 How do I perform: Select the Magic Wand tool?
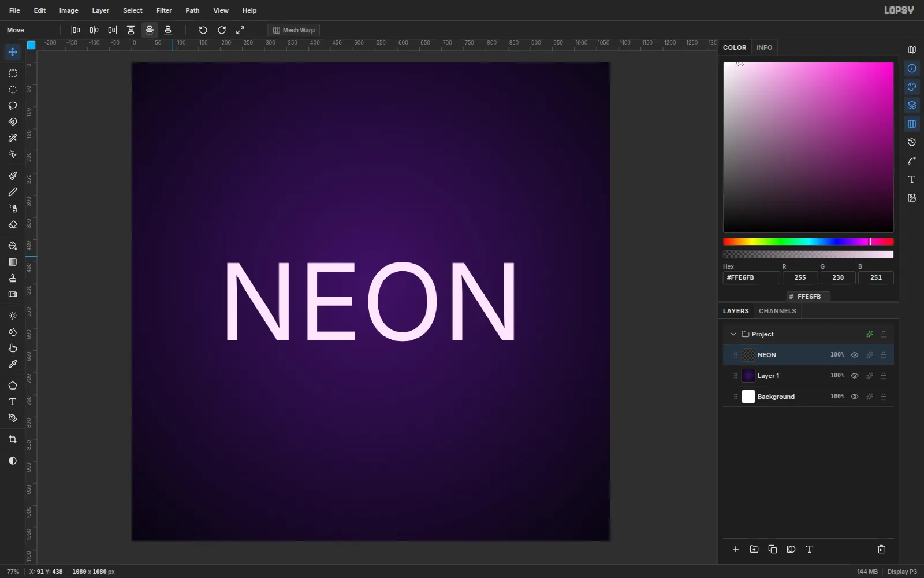(x=13, y=138)
